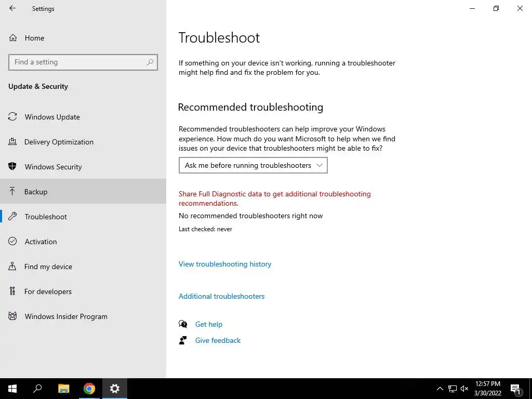Click the magnifier icon in search box
532x399 pixels.
coord(150,62)
